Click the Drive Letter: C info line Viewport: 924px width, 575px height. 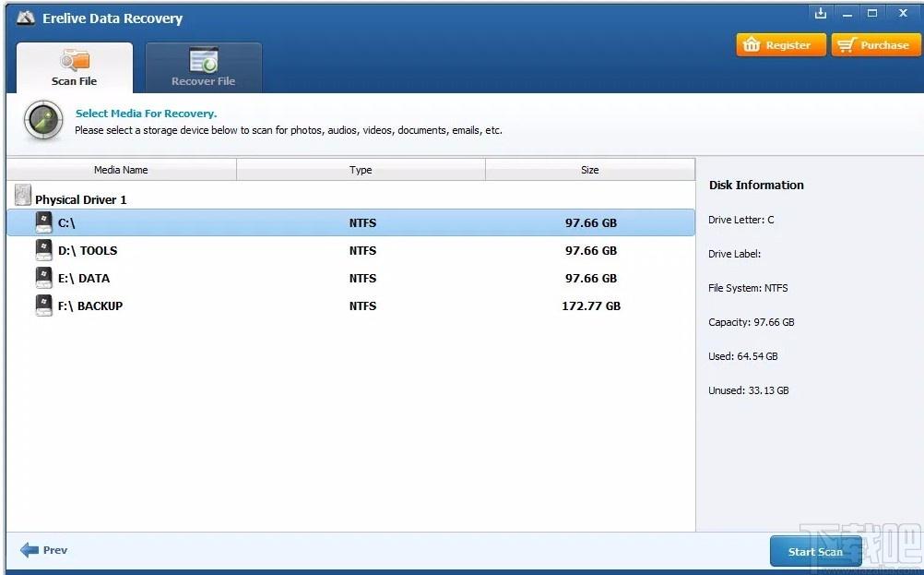coord(741,220)
